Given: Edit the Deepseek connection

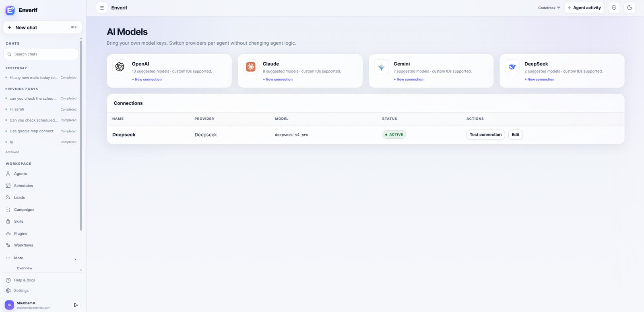Looking at the screenshot, I should [x=516, y=135].
